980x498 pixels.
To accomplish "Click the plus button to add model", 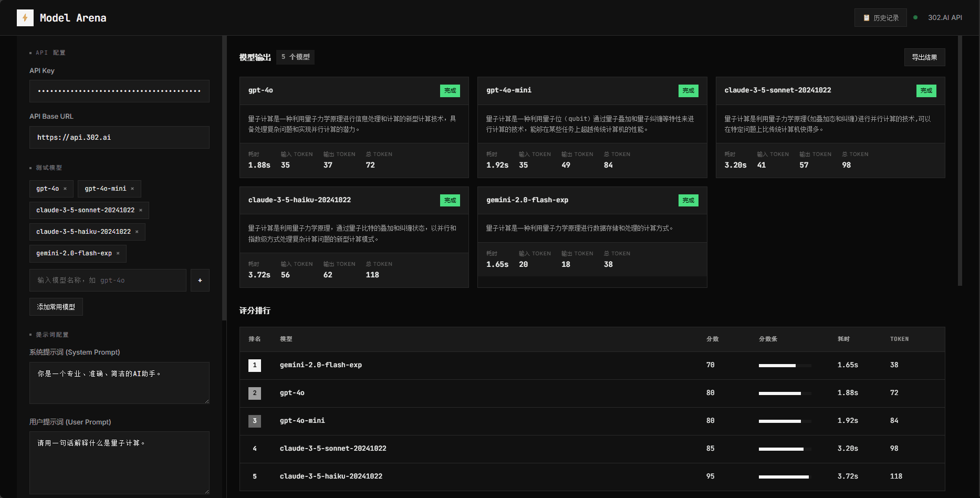I will click(200, 281).
